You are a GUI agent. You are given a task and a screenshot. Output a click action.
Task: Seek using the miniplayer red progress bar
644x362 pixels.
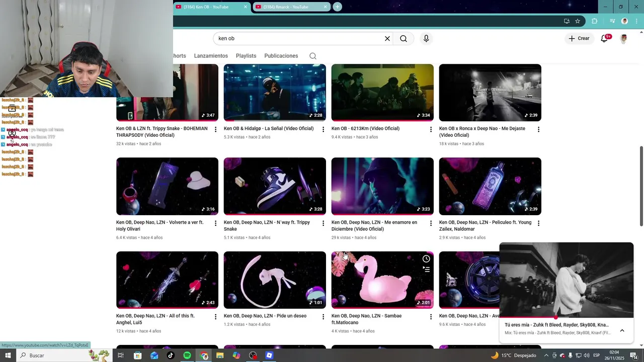[567, 318]
